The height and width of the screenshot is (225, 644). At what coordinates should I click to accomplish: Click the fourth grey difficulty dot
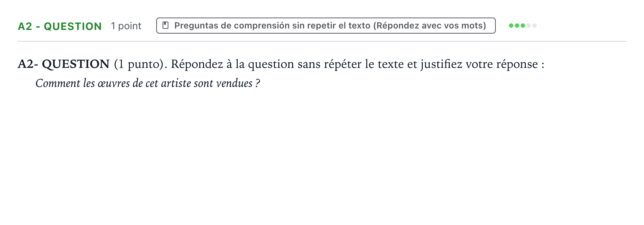pos(529,26)
